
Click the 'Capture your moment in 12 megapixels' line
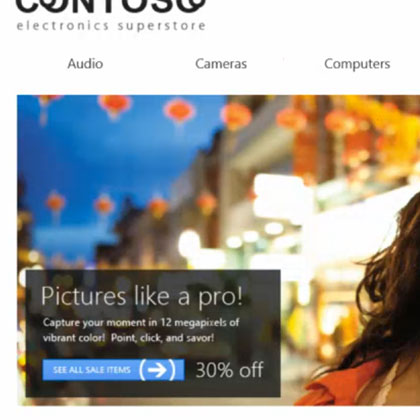[x=141, y=322]
